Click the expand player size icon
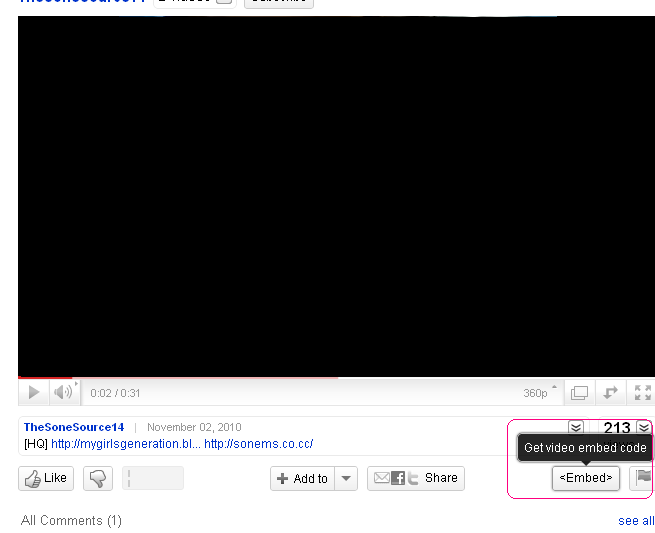This screenshot has height=533, width=655. (610, 393)
